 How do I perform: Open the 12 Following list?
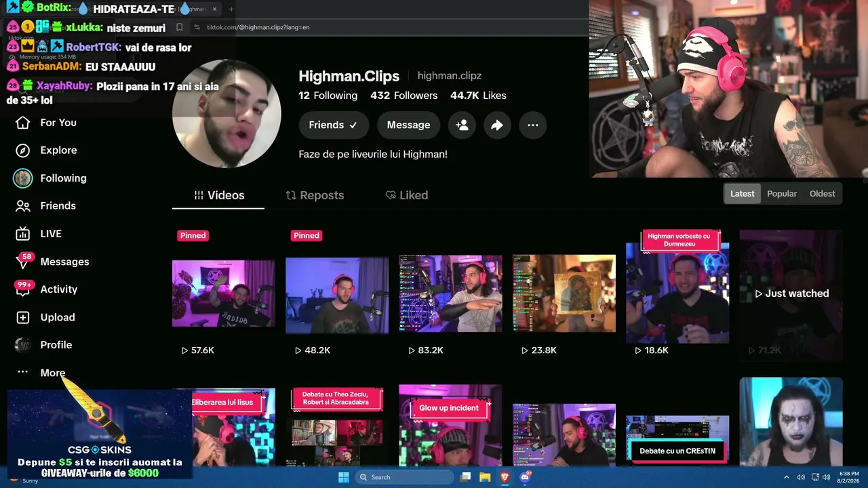[328, 96]
